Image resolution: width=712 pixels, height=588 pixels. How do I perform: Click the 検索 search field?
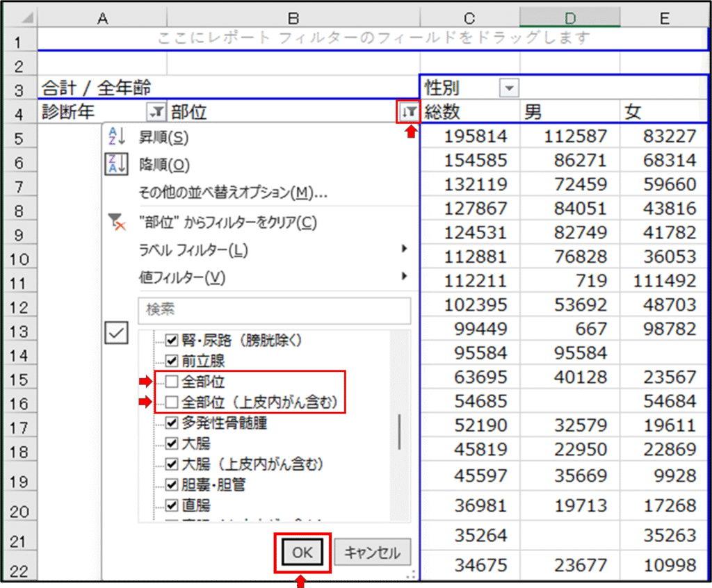275,311
